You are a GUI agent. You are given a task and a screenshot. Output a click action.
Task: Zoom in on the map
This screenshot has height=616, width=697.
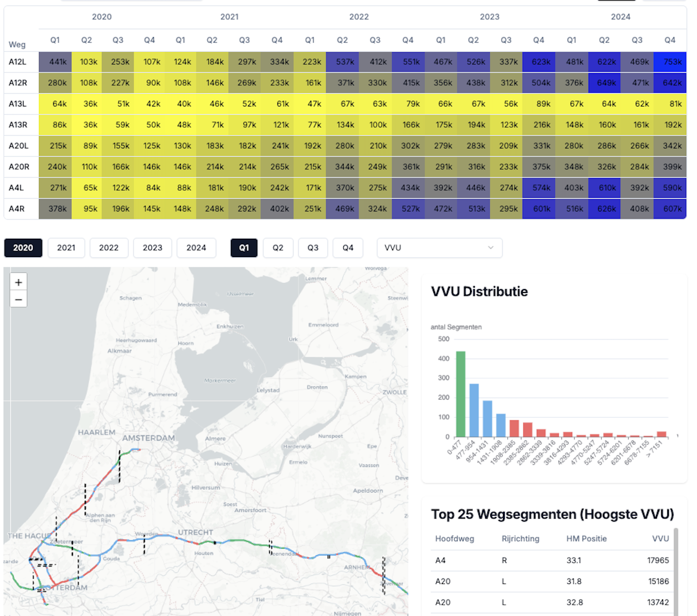click(x=18, y=283)
